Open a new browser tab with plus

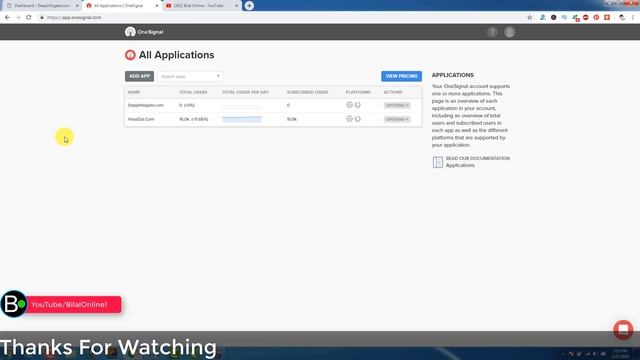tap(249, 6)
